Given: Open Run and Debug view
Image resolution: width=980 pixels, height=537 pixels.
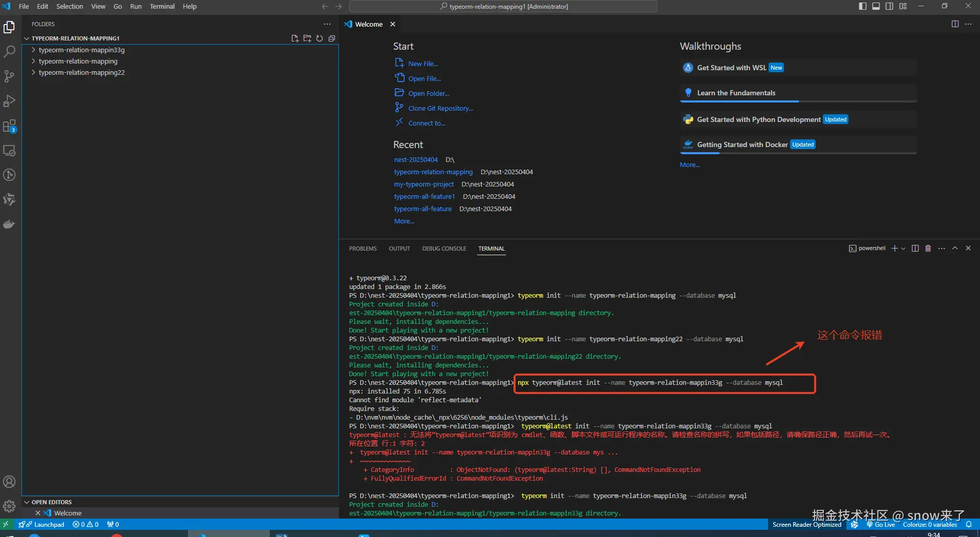Looking at the screenshot, I should tap(9, 101).
